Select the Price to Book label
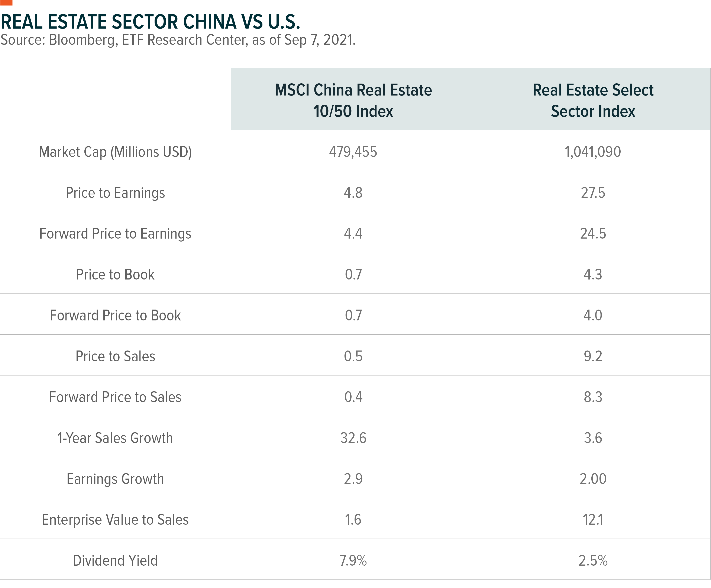This screenshot has width=711, height=588. (115, 274)
